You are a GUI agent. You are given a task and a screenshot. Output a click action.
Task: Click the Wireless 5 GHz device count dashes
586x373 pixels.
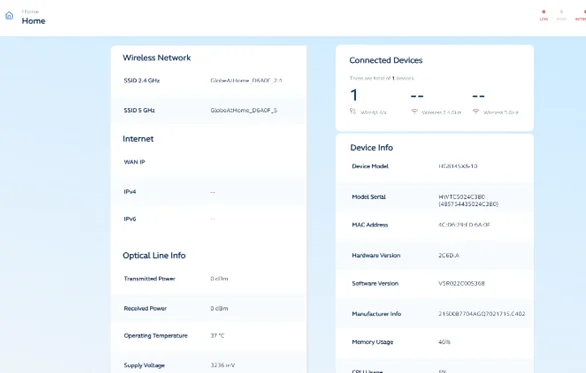[478, 96]
